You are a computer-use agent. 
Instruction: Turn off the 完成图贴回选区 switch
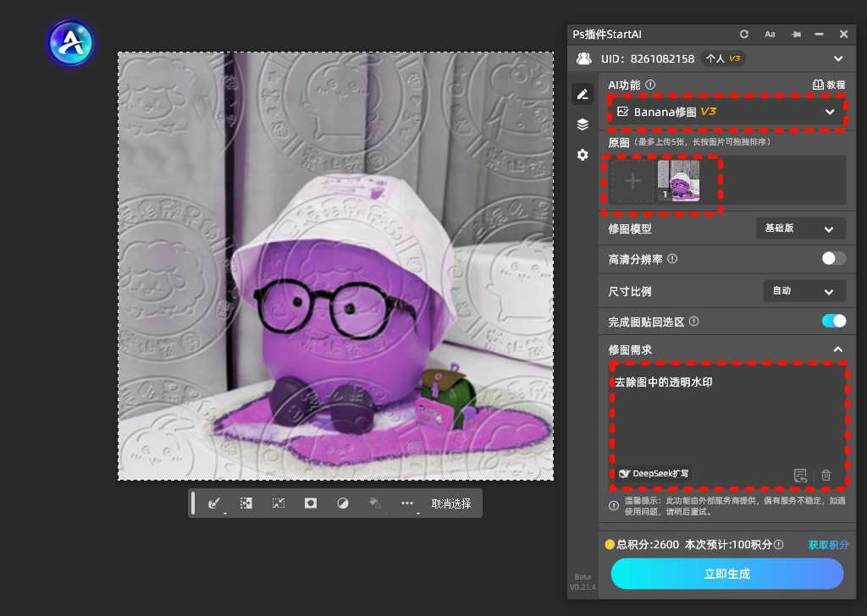(833, 321)
